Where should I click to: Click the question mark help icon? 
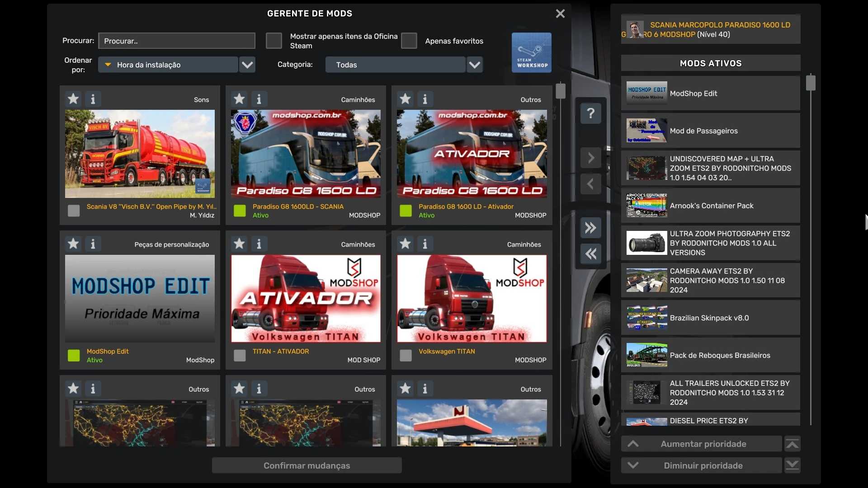click(x=590, y=113)
